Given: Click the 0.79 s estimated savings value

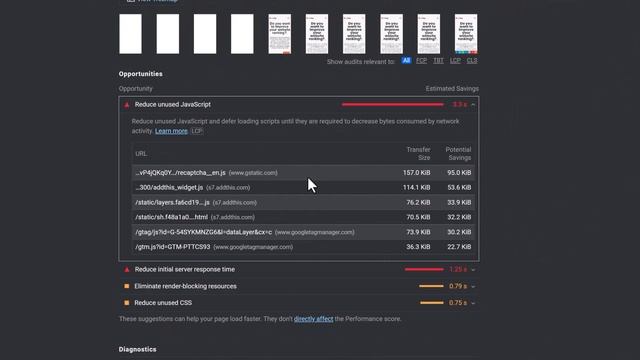Looking at the screenshot, I should 458,286.
